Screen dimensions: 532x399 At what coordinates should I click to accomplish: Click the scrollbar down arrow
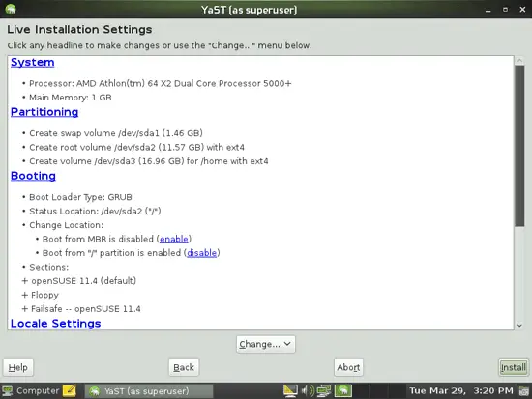point(519,326)
